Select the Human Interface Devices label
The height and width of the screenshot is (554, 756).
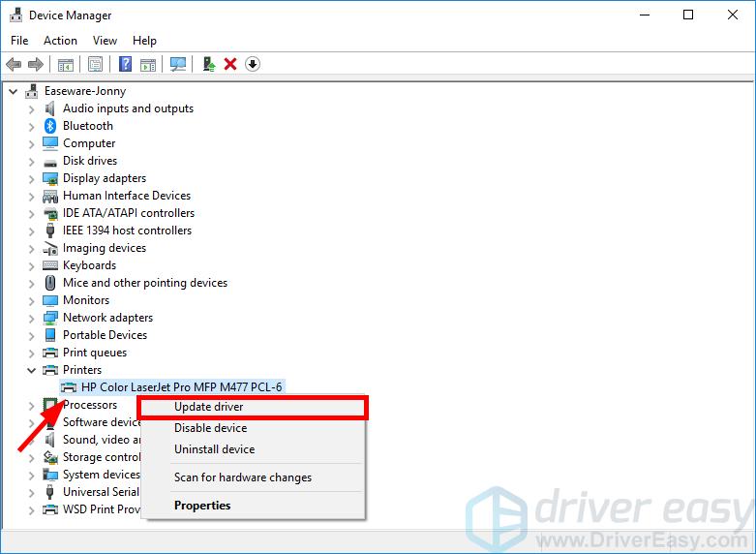(126, 196)
